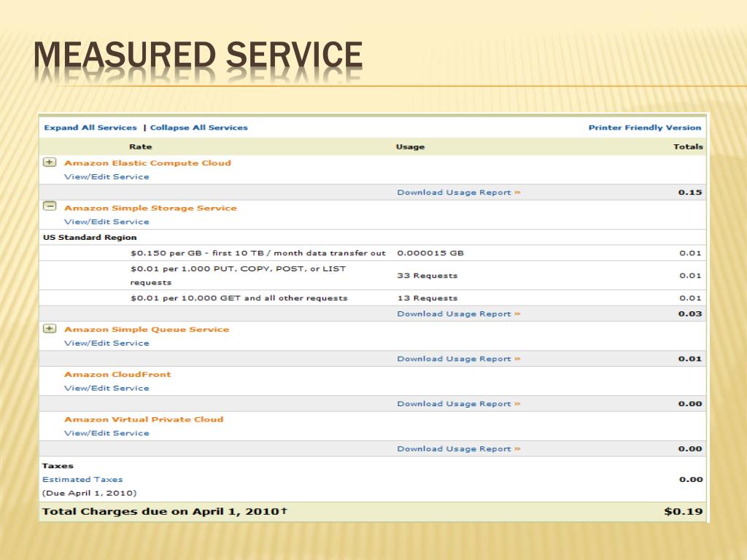The width and height of the screenshot is (747, 560).
Task: Expand the Amazon Simple Queue Service section
Action: click(50, 329)
